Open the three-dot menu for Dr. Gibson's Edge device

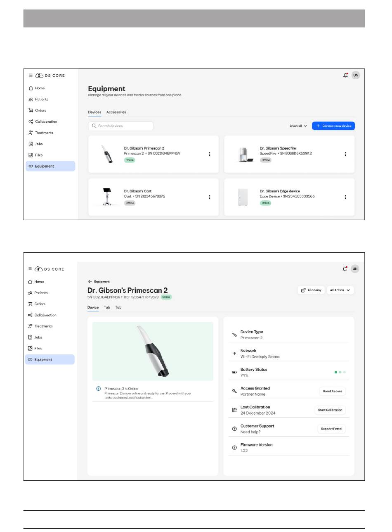coord(345,197)
